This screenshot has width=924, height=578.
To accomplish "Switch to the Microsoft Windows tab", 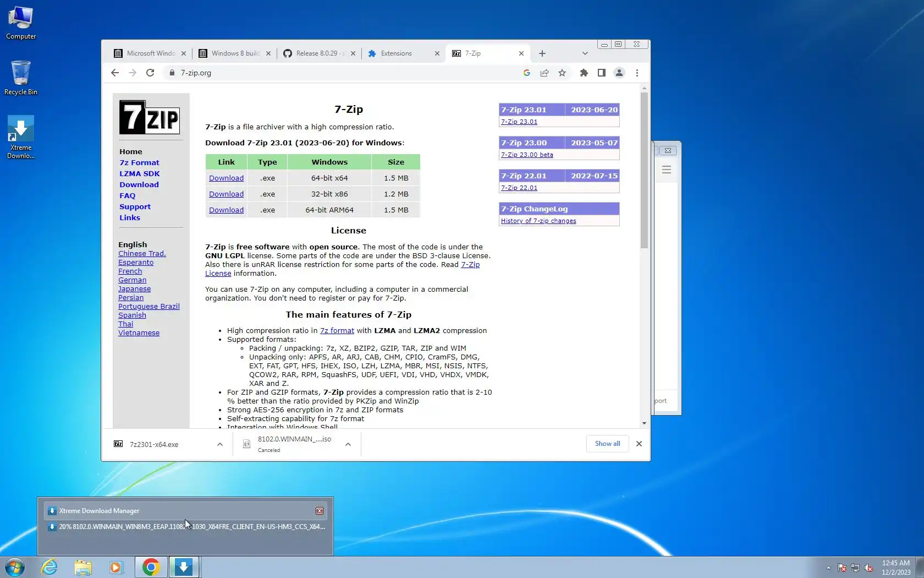I will (145, 53).
